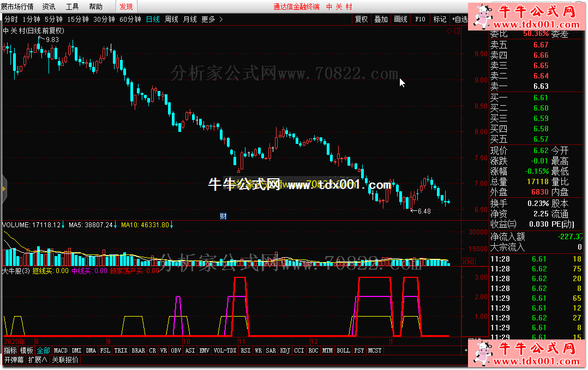
Task: Open F10 company information
Action: point(420,19)
